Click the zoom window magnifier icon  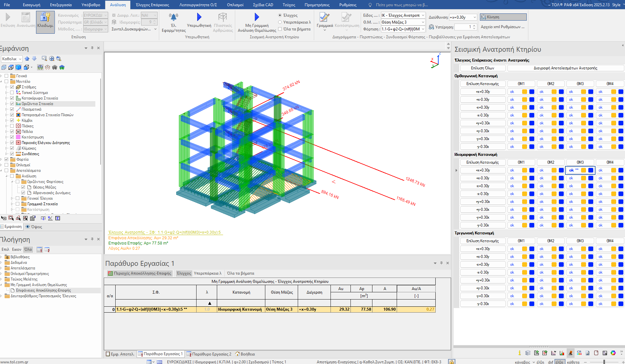[44, 59]
